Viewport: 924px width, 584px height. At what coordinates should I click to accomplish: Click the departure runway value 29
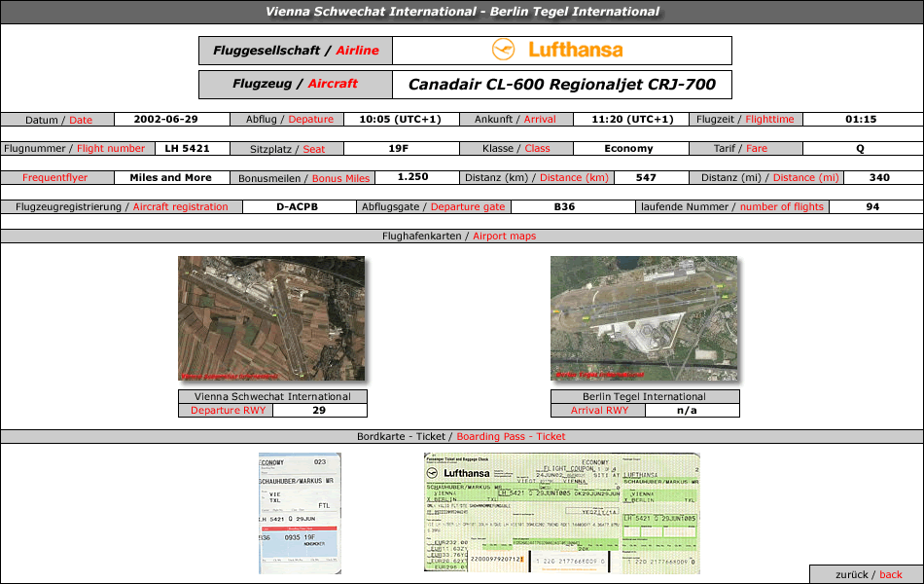(319, 410)
